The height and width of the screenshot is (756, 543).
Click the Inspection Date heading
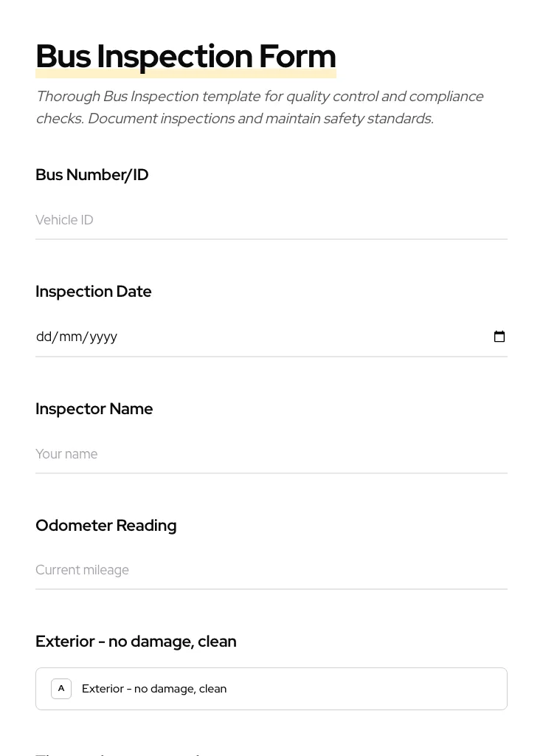(94, 291)
